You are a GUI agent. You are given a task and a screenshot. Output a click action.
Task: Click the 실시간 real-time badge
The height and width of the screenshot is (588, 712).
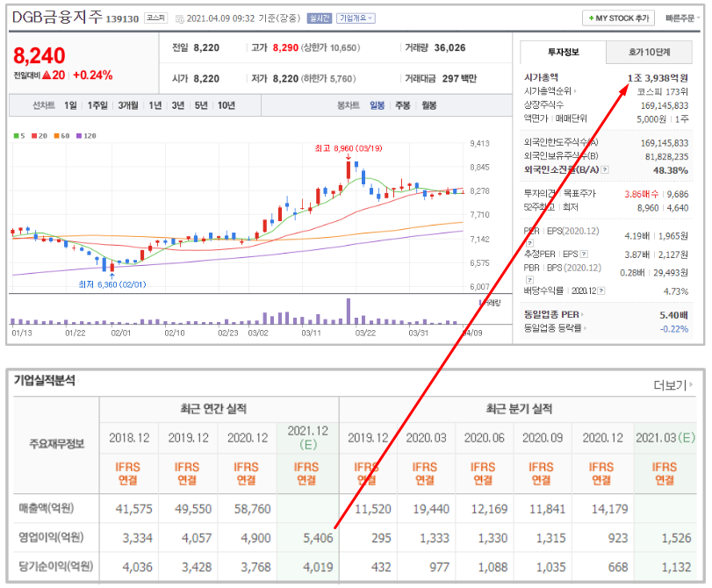tap(320, 18)
